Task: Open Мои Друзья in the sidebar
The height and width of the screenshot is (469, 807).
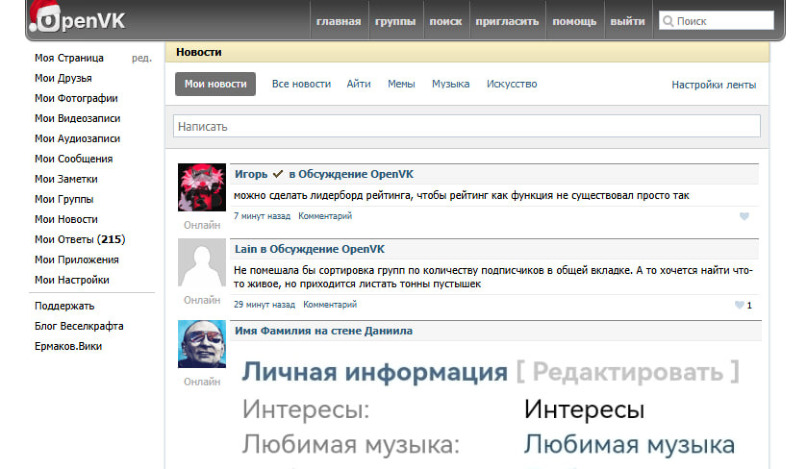Action: click(63, 78)
